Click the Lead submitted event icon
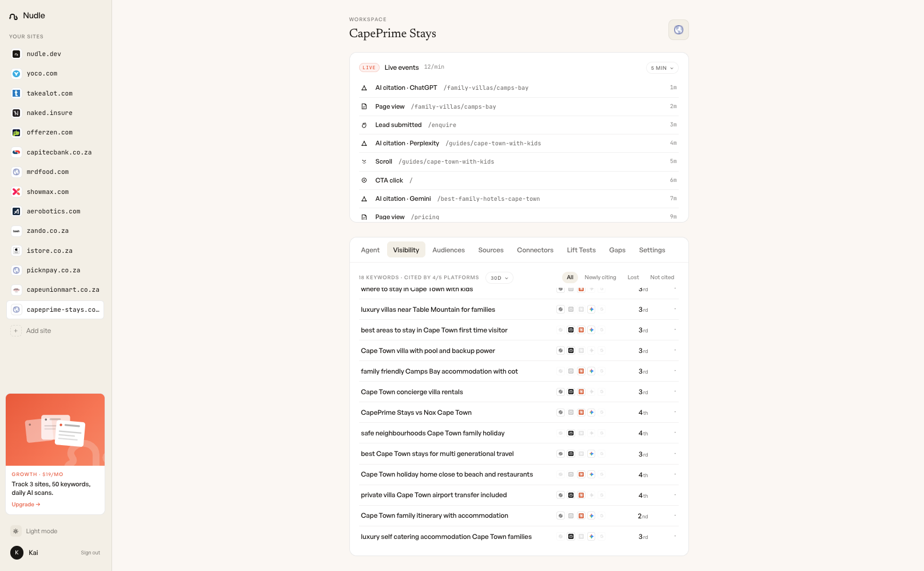924x571 pixels. tap(364, 125)
